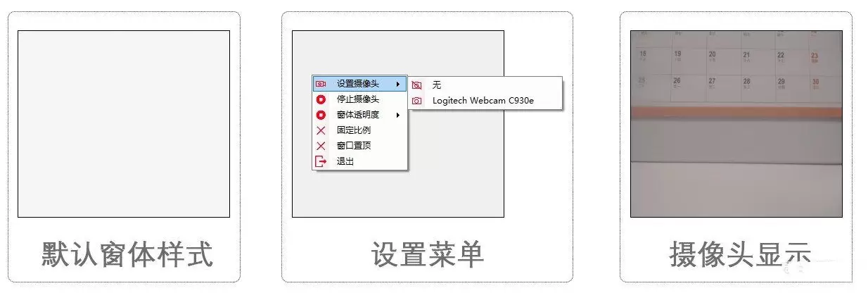Click the X icon beside 窗口置顶
The height and width of the screenshot is (293, 868).
click(x=321, y=146)
